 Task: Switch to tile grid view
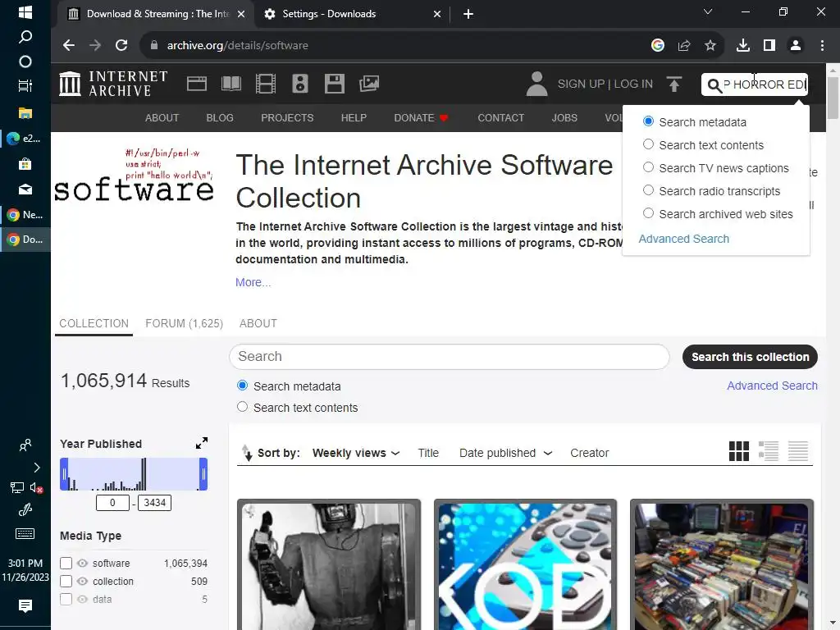coord(739,451)
